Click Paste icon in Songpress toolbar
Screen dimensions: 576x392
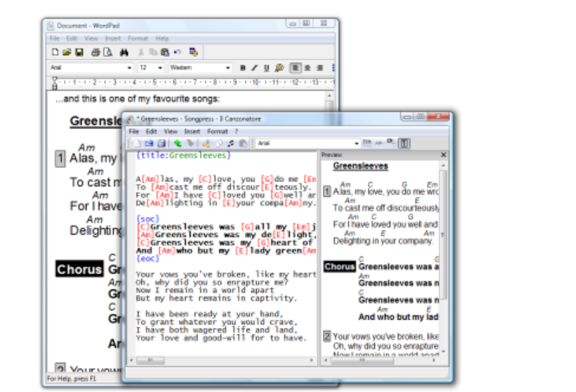(243, 143)
